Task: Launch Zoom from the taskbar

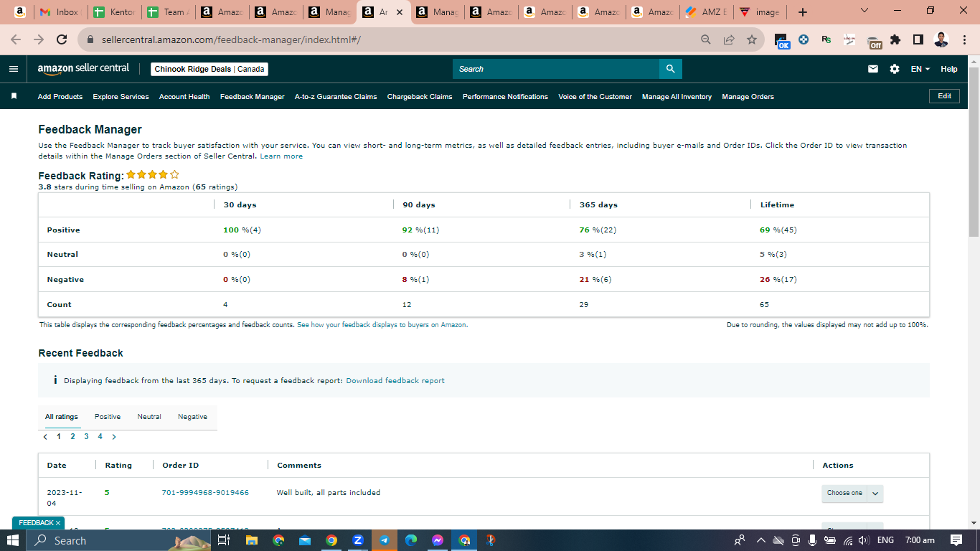Action: tap(357, 540)
